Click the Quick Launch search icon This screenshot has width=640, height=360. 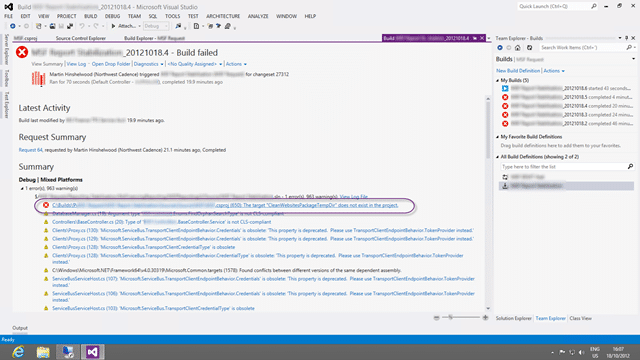pyautogui.click(x=593, y=6)
